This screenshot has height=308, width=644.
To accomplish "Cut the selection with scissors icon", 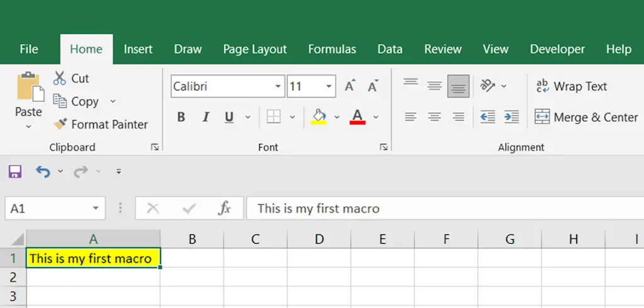I will 60,78.
